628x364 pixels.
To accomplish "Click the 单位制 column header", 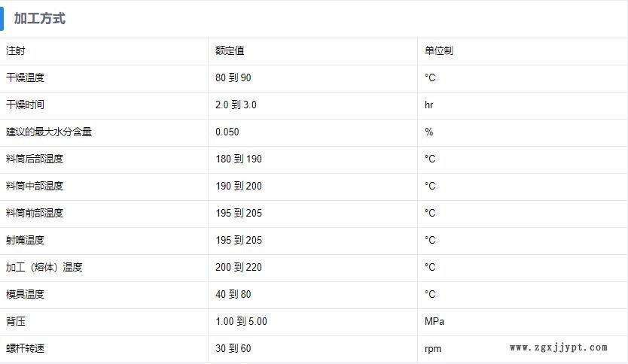I will 438,51.
